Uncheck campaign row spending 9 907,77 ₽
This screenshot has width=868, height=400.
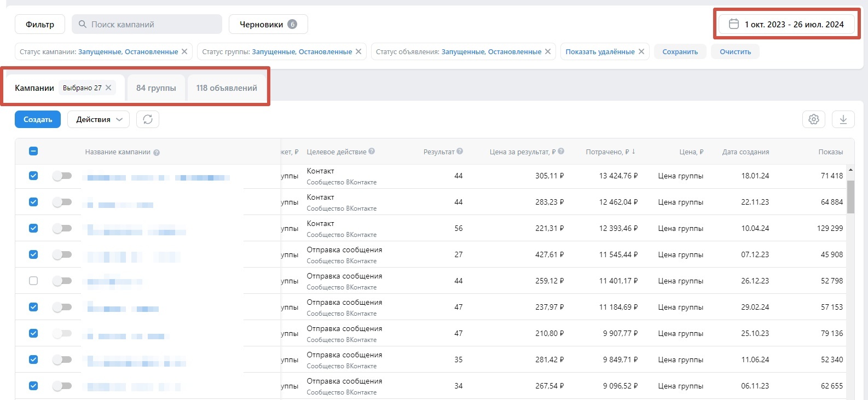pyautogui.click(x=33, y=333)
